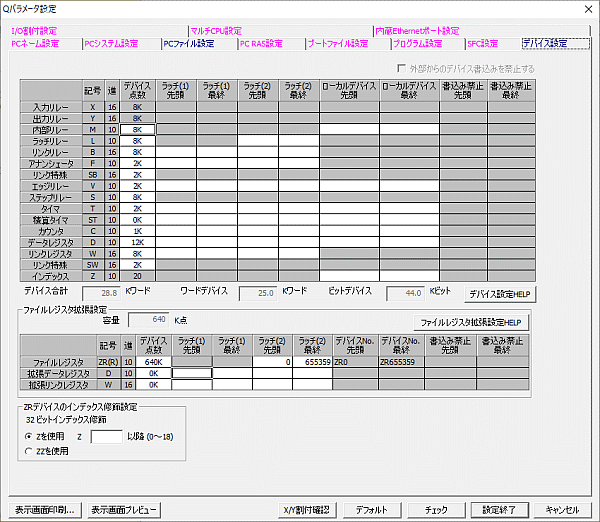The height and width of the screenshot is (522, 600).
Task: Click 表示画面印刷 button
Action: click(45, 510)
